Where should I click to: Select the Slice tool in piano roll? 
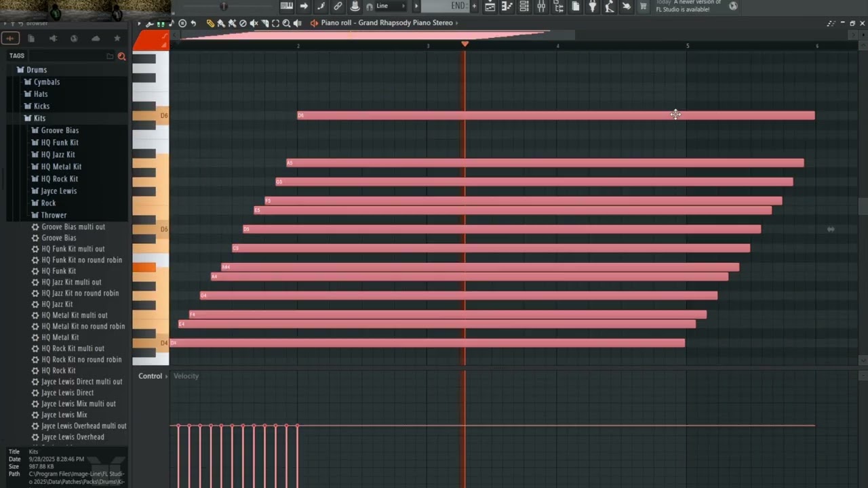point(264,23)
